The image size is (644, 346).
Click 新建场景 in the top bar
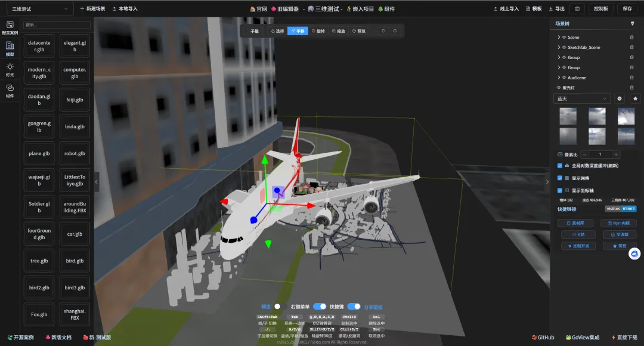coord(92,8)
